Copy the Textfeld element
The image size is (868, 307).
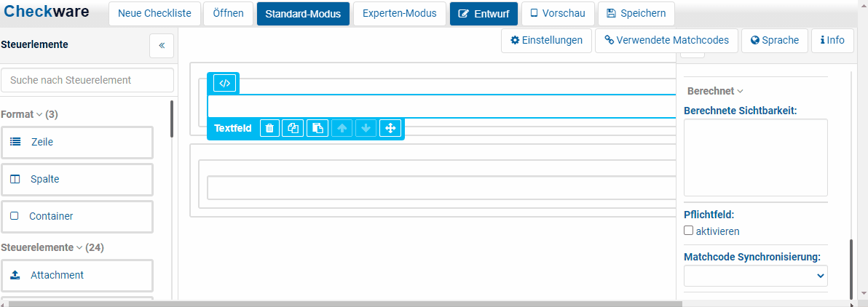pyautogui.click(x=293, y=128)
